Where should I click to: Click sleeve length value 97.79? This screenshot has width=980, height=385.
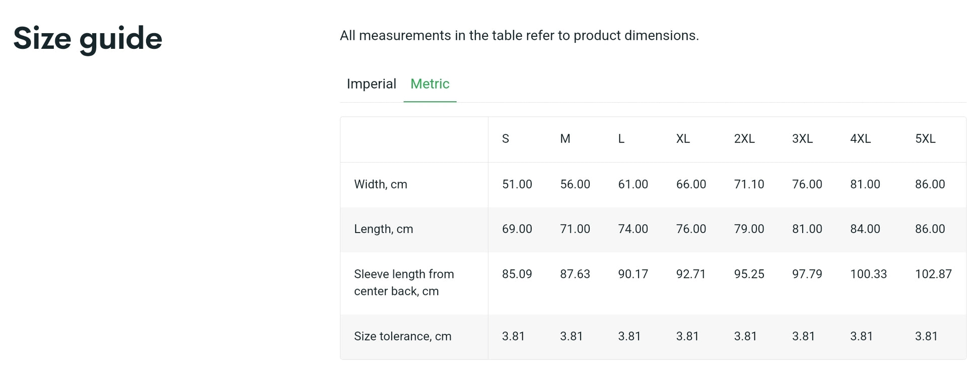[x=807, y=274]
